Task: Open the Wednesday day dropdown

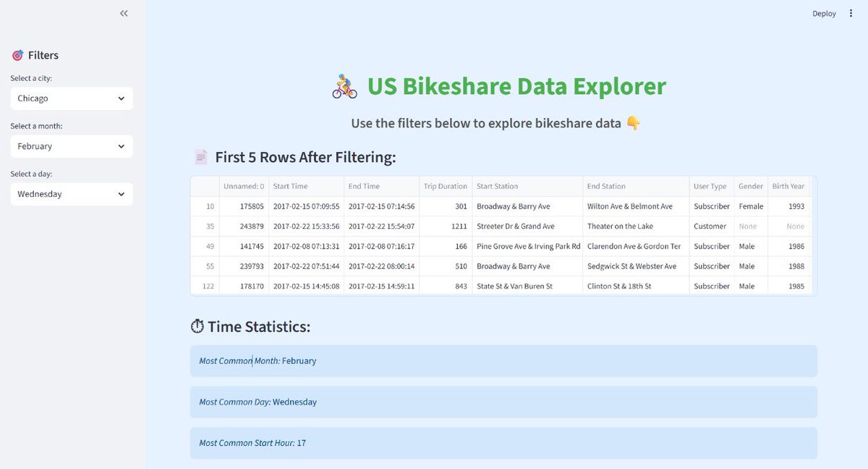Action: [x=71, y=193]
